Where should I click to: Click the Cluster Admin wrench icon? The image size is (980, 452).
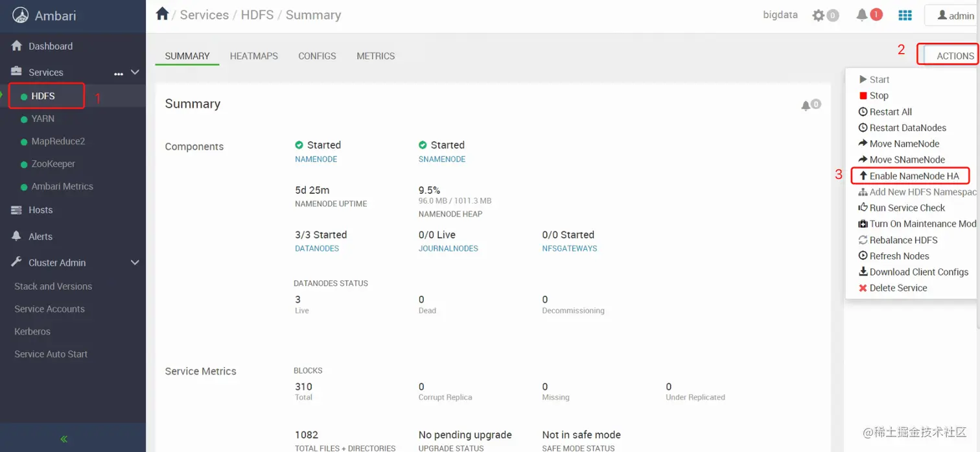tap(17, 263)
